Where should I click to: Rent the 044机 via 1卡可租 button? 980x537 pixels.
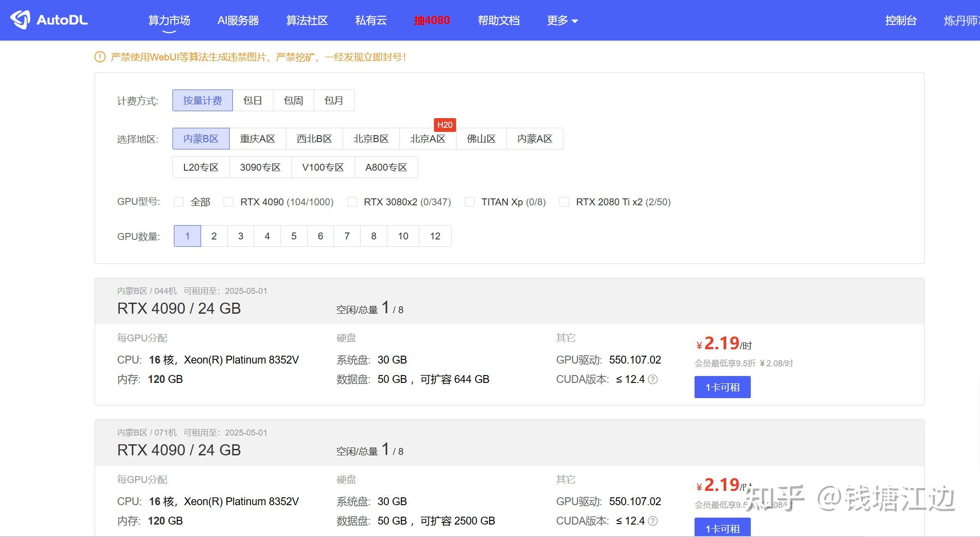722,387
